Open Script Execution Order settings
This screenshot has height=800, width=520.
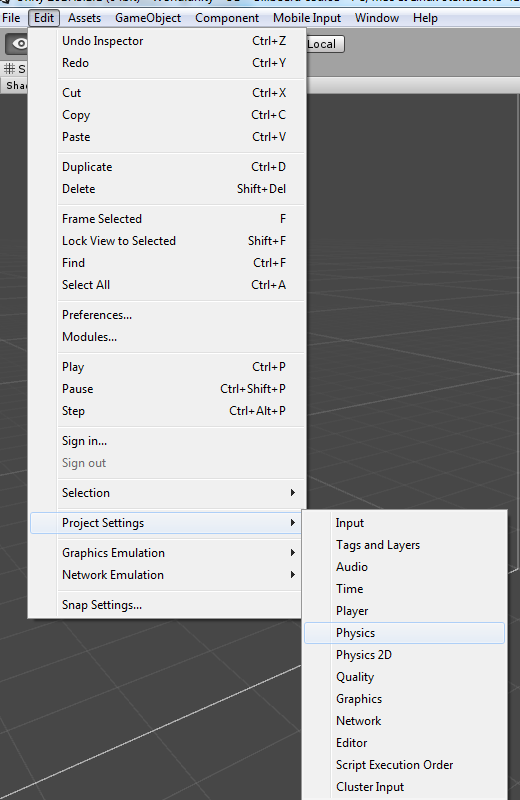click(x=404, y=765)
